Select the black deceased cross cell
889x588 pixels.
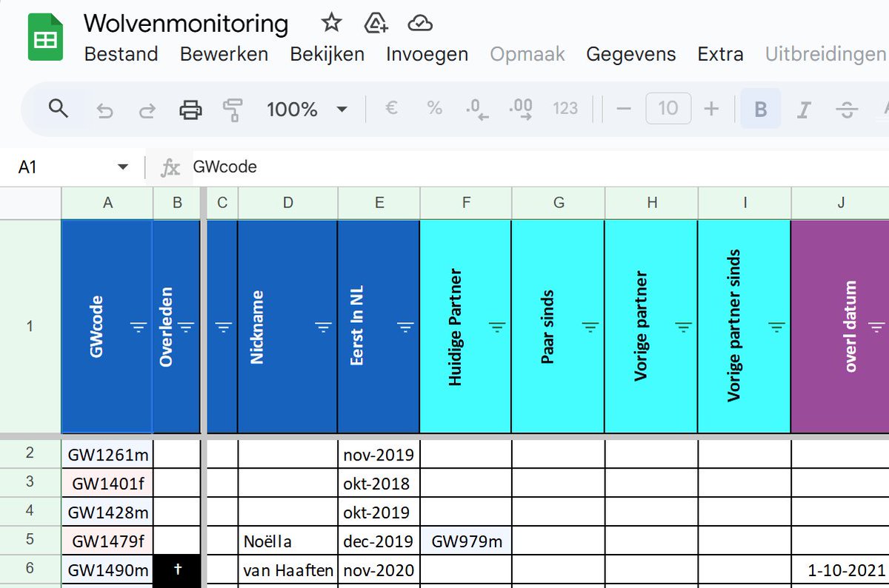click(x=176, y=569)
